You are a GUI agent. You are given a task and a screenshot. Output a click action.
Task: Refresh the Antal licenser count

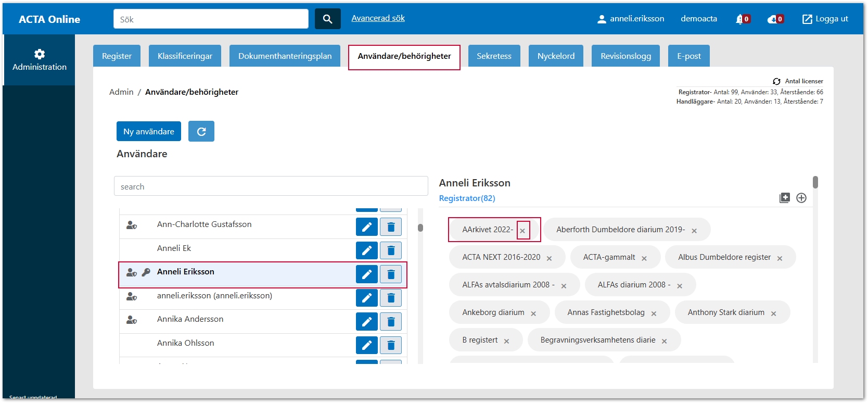(x=776, y=81)
